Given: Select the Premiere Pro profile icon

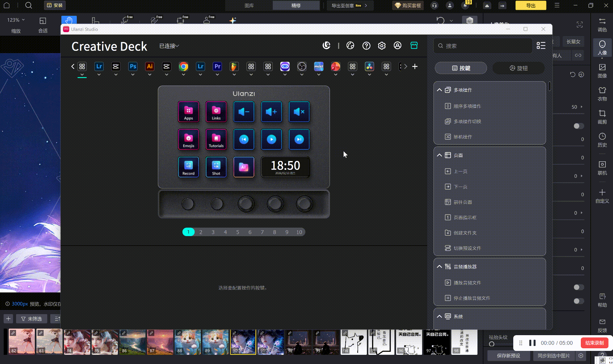Looking at the screenshot, I should (x=217, y=67).
